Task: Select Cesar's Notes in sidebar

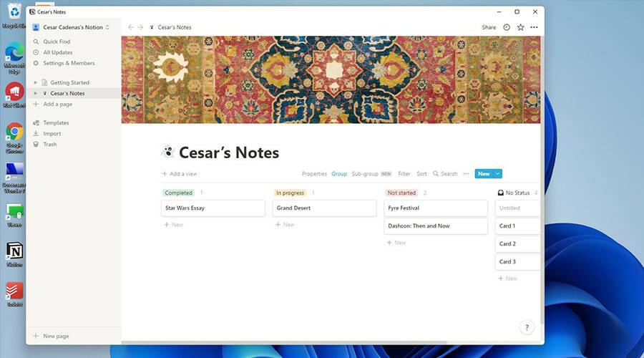Action: [x=67, y=93]
